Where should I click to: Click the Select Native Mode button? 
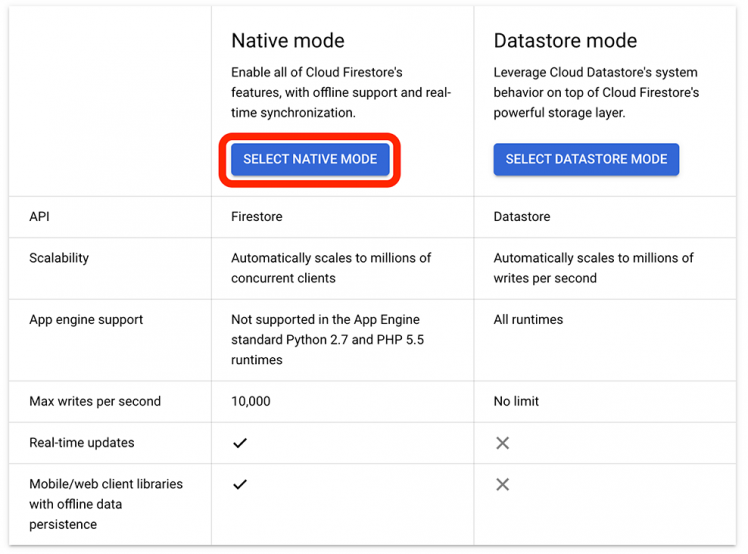pyautogui.click(x=310, y=159)
